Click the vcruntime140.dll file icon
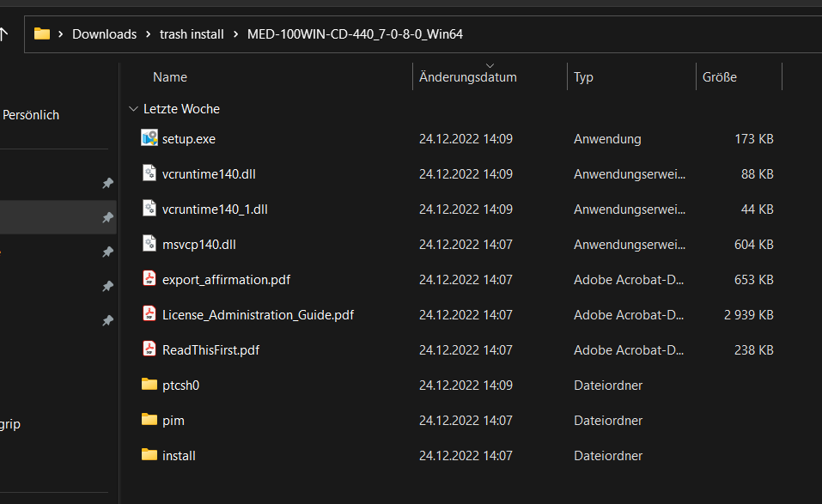Screen dimensions: 822x504 click(148, 173)
